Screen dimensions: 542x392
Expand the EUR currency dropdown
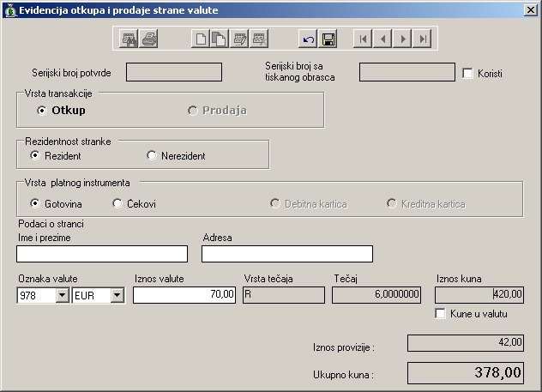(x=117, y=295)
